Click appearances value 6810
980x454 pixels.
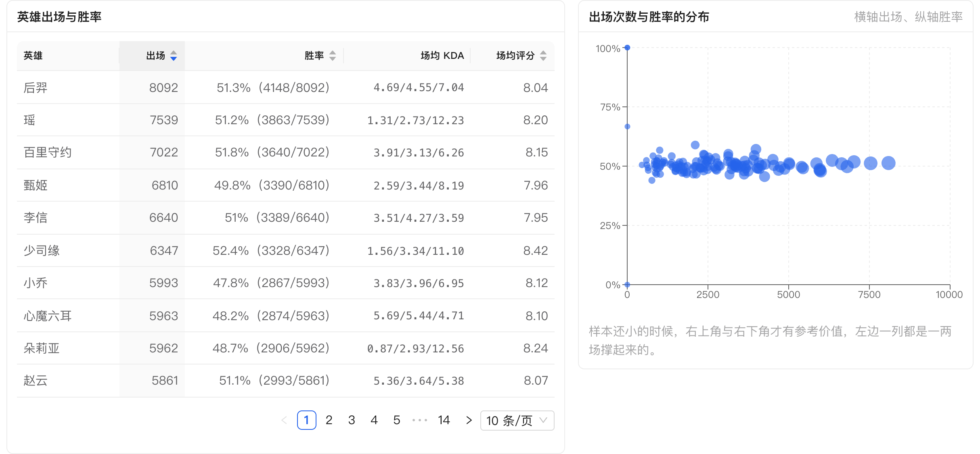(165, 185)
